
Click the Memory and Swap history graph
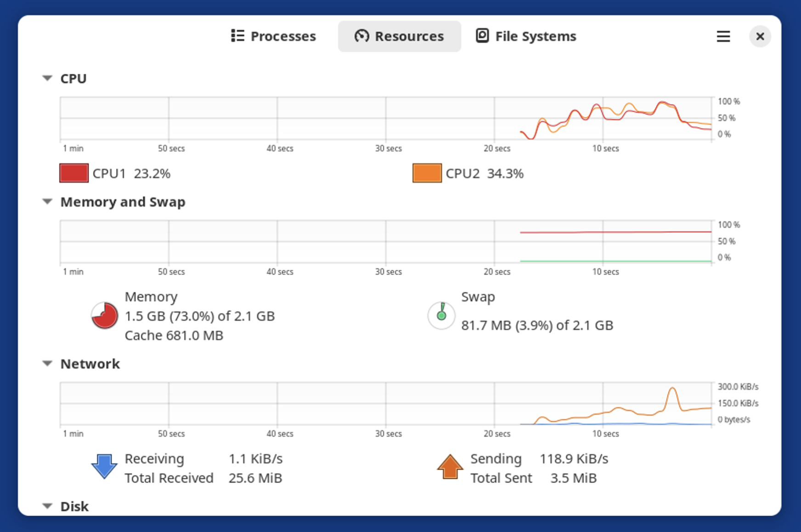point(386,242)
